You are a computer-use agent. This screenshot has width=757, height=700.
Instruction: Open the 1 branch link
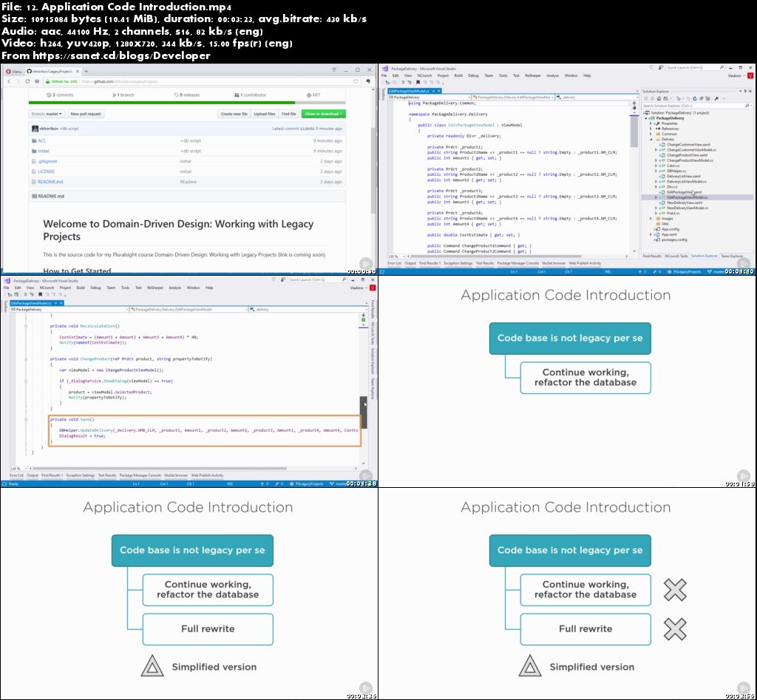(123, 95)
